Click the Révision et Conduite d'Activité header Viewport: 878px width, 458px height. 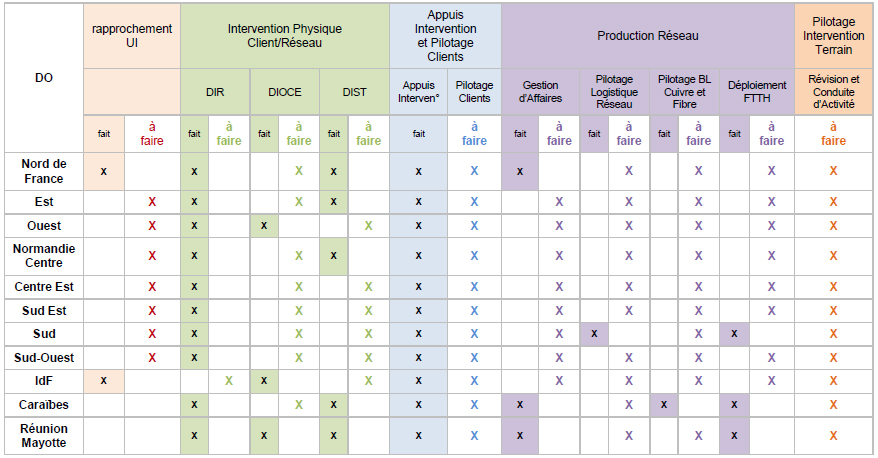[833, 91]
